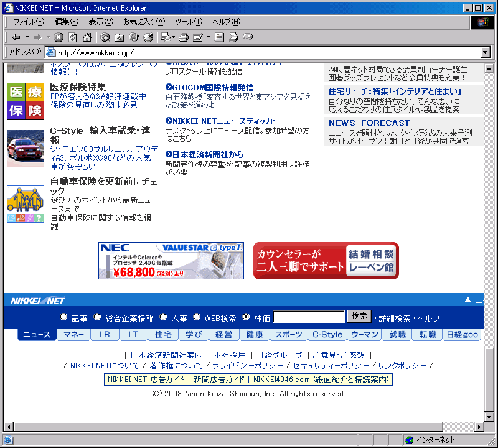Click the 結婚相談 レーベン館 red banner
Viewport: 498px width, 448px height.
coord(326,261)
